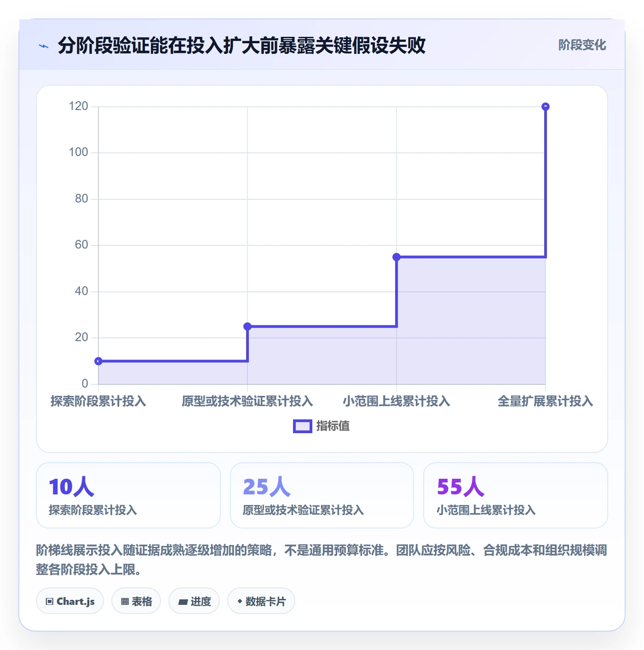Click the description paragraph starting 阶梯线展示投入
The height and width of the screenshot is (650, 644).
(x=322, y=560)
